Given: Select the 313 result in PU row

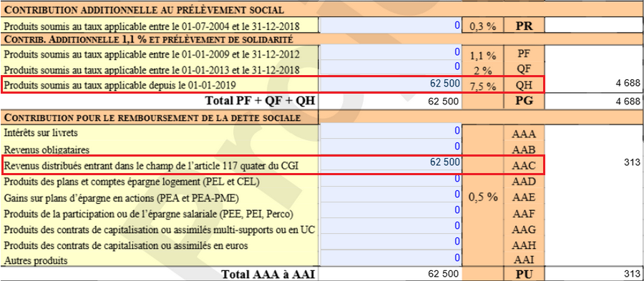Looking at the screenshot, I should tap(633, 274).
